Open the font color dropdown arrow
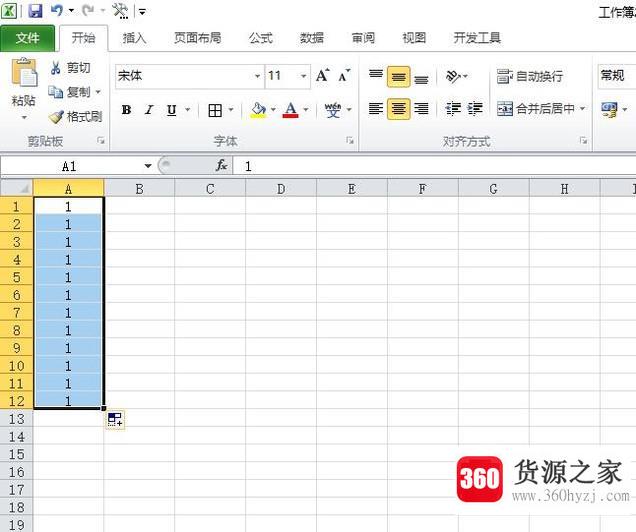 pyautogui.click(x=306, y=109)
